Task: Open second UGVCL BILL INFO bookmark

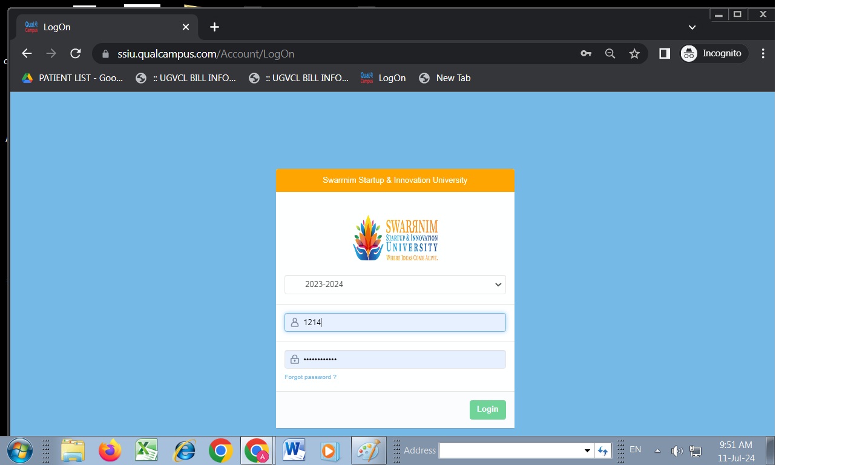Action: [299, 78]
